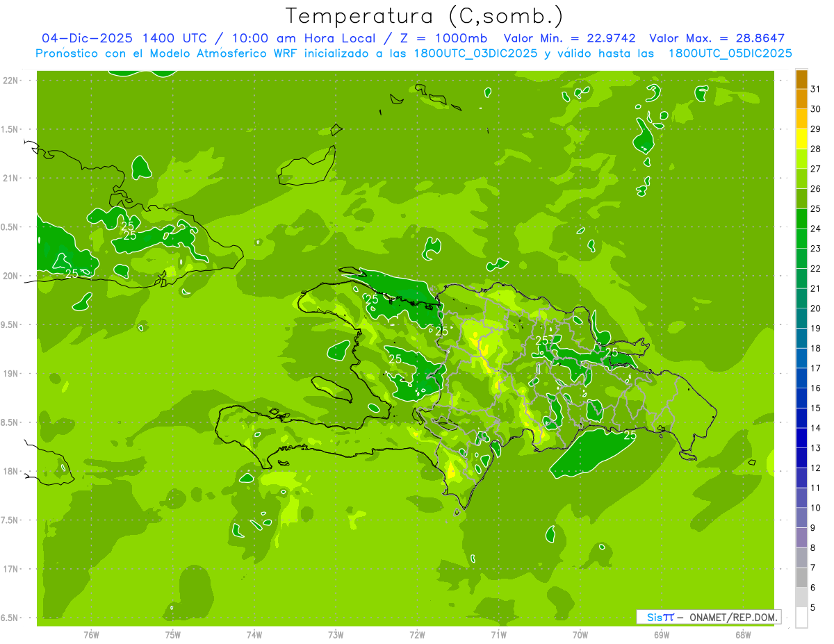Click the '10' colorbar scale label
Viewport: 834px width, 644px height.
click(816, 508)
